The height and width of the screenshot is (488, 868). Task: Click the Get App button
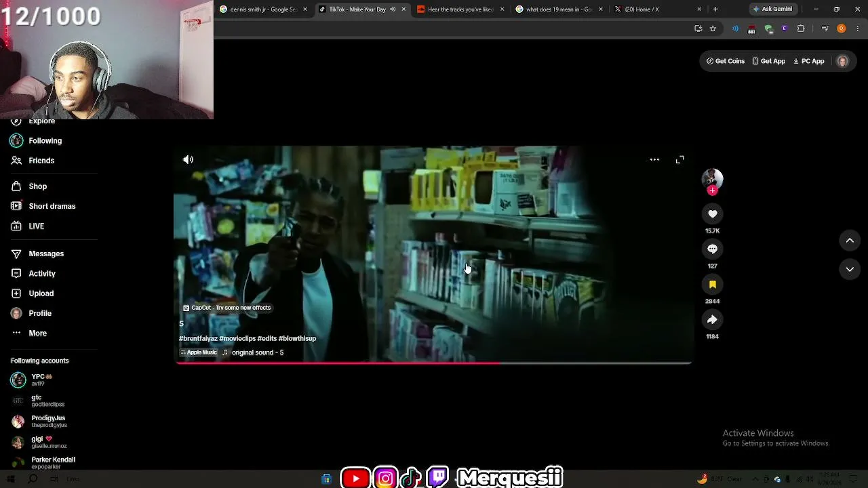click(x=769, y=61)
